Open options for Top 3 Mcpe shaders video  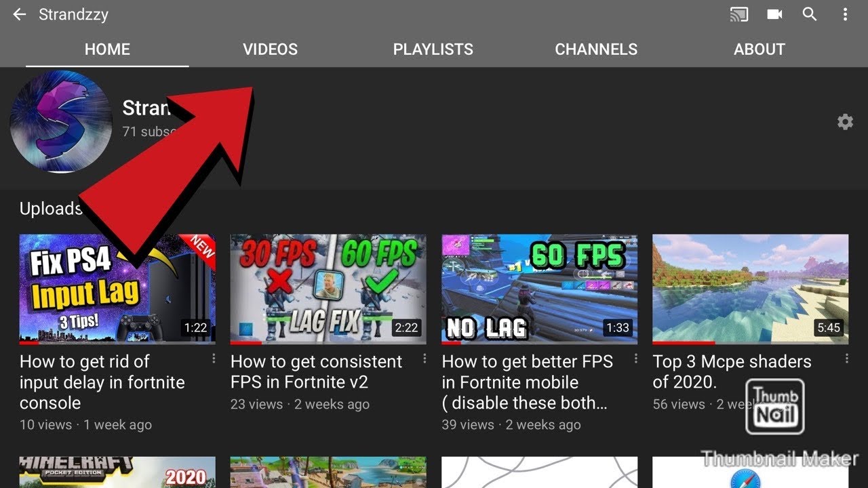pos(847,358)
